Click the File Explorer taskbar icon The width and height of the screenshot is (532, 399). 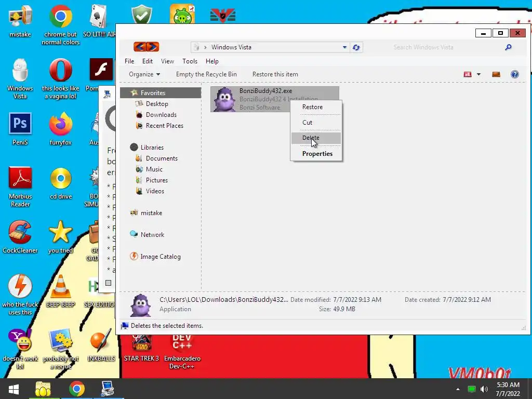tap(43, 389)
